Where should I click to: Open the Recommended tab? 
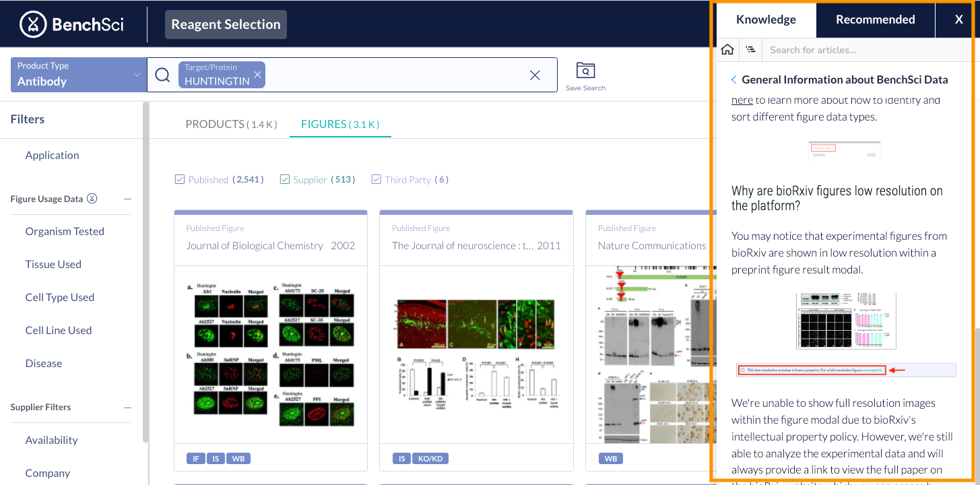(x=876, y=20)
